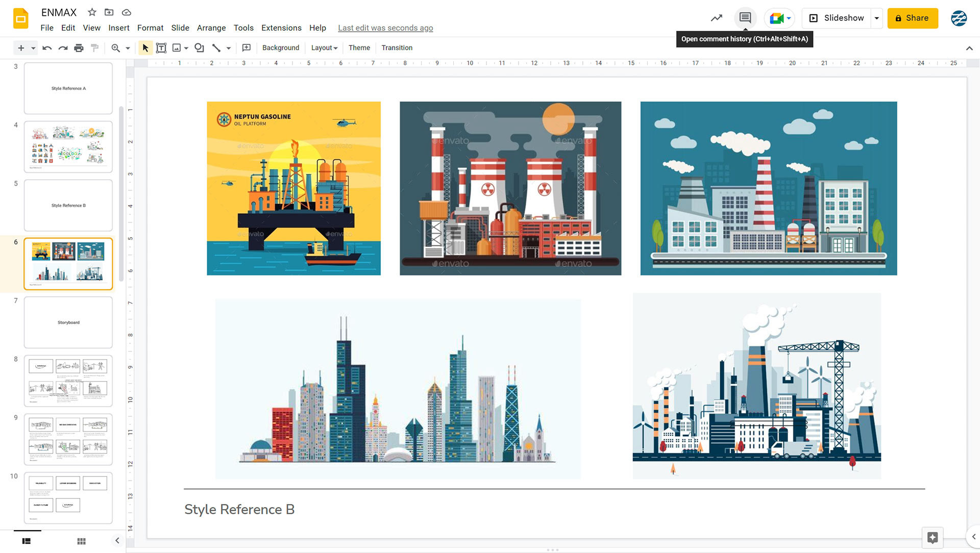Open 'Last edit was seconds ago' link
Screen dimensions: 980x553
pos(385,28)
